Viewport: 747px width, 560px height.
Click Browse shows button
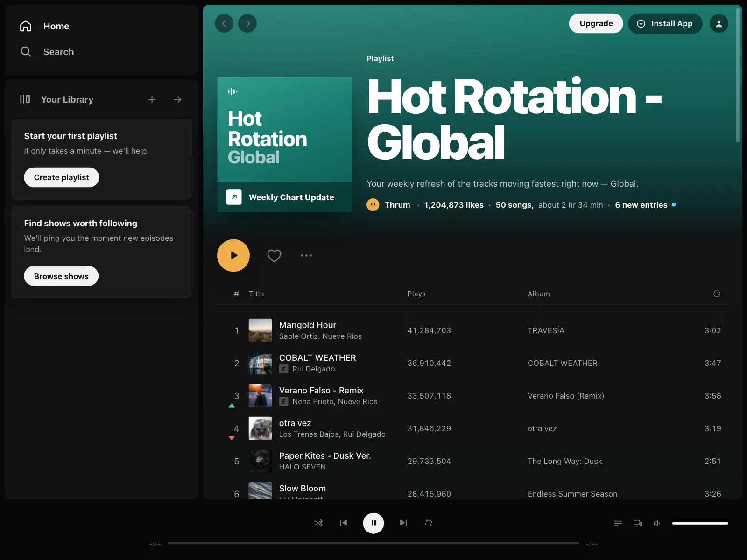pyautogui.click(x=61, y=276)
